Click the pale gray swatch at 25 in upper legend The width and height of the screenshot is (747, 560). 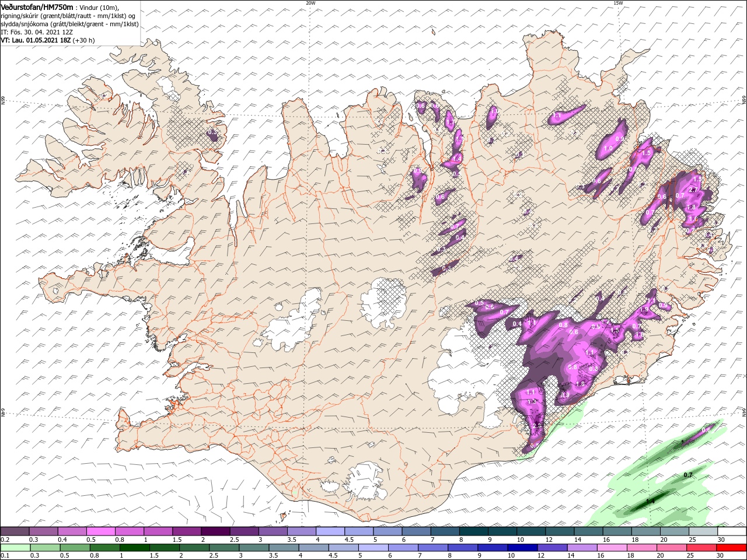tap(703, 531)
